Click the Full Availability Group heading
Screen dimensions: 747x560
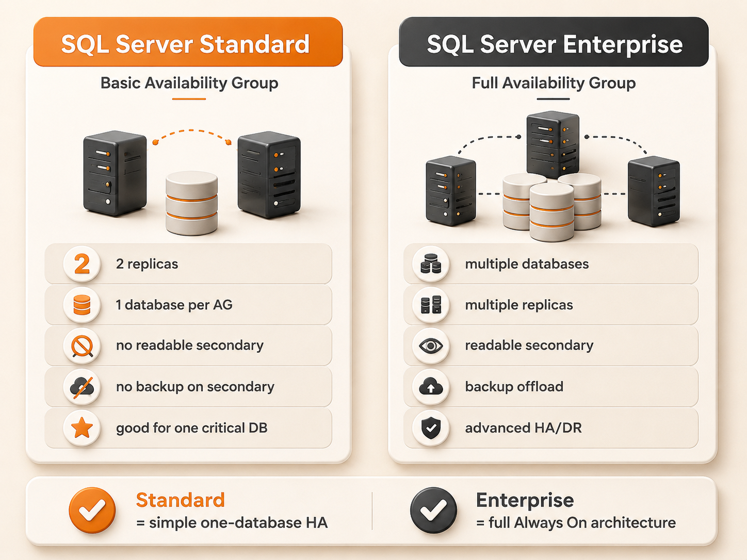point(554,83)
